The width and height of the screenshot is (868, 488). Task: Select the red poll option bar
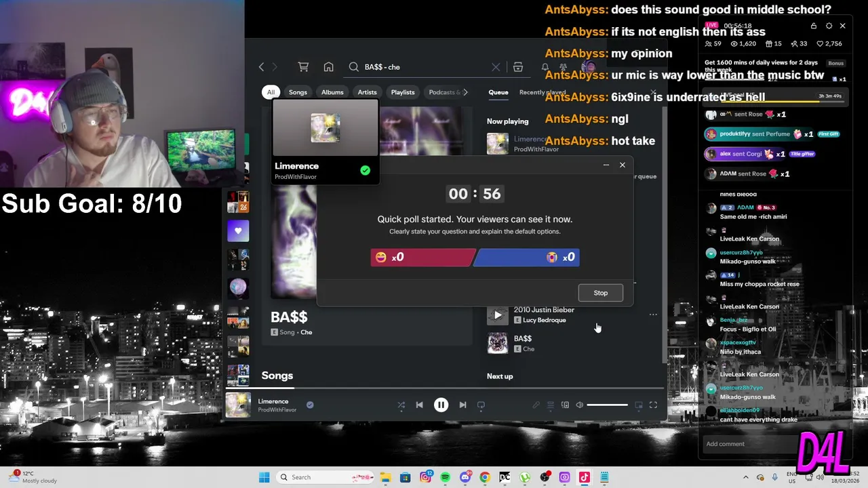[422, 257]
